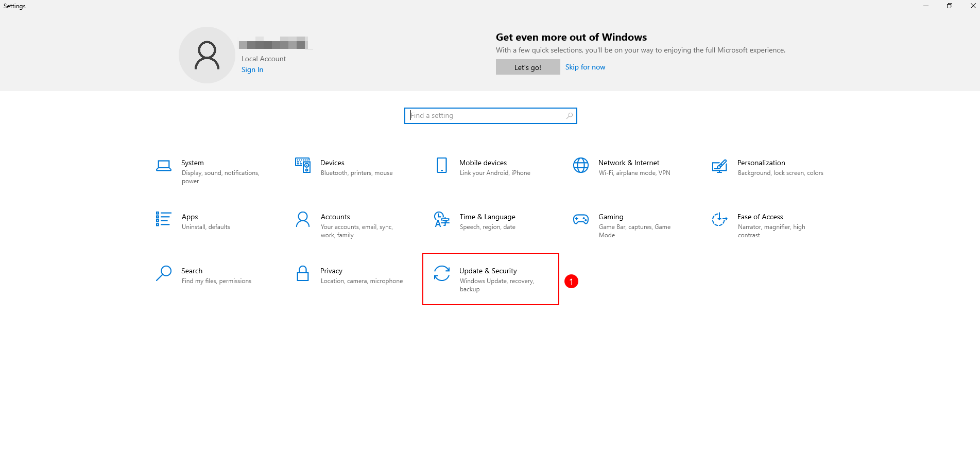Focus the Find a setting field
This screenshot has height=474, width=980.
tap(490, 116)
